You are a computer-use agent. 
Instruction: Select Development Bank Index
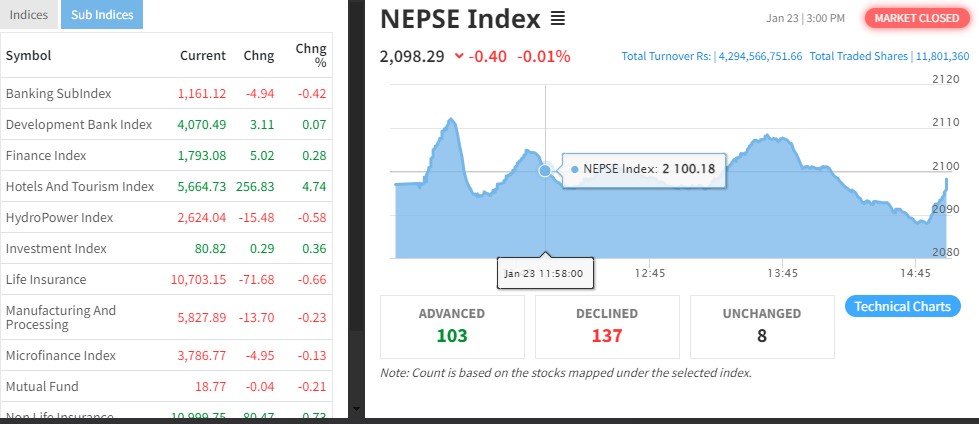(x=79, y=124)
